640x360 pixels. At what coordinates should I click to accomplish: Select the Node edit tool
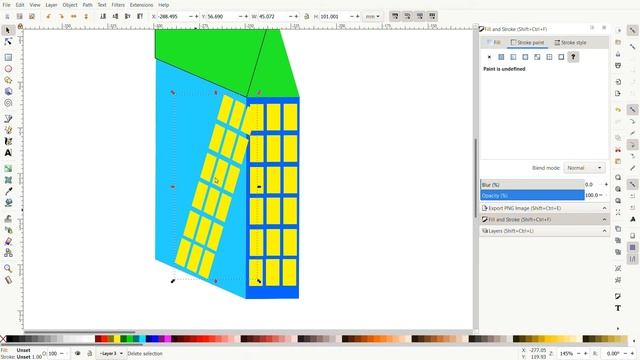coord(8,42)
